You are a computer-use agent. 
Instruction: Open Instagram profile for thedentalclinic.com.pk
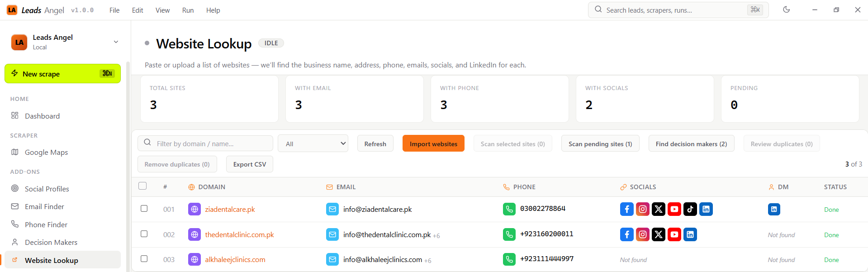tap(643, 234)
